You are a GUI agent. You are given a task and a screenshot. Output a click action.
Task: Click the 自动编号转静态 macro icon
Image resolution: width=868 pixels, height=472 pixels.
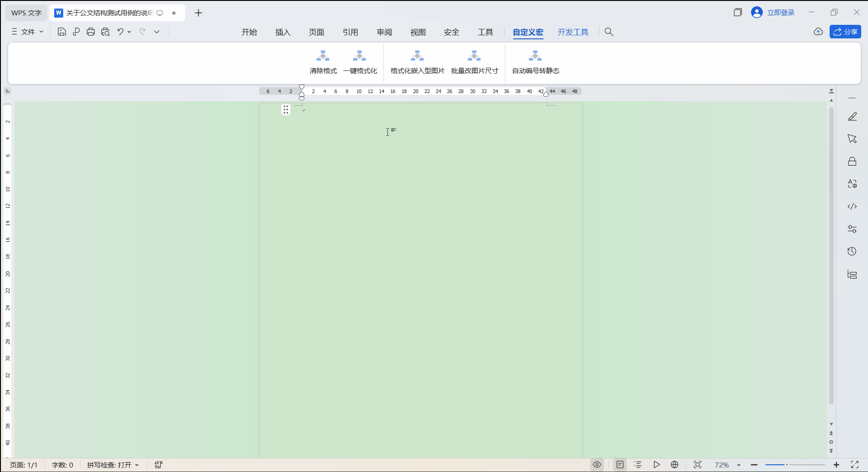click(535, 56)
